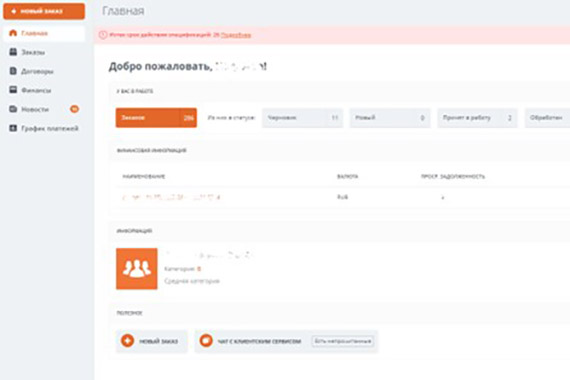Filter by the Новый status
The image size is (570, 380).
click(x=390, y=118)
